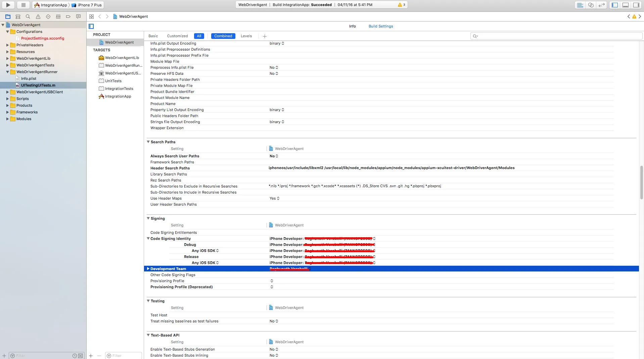Collapse the Search Paths section

pos(148,142)
